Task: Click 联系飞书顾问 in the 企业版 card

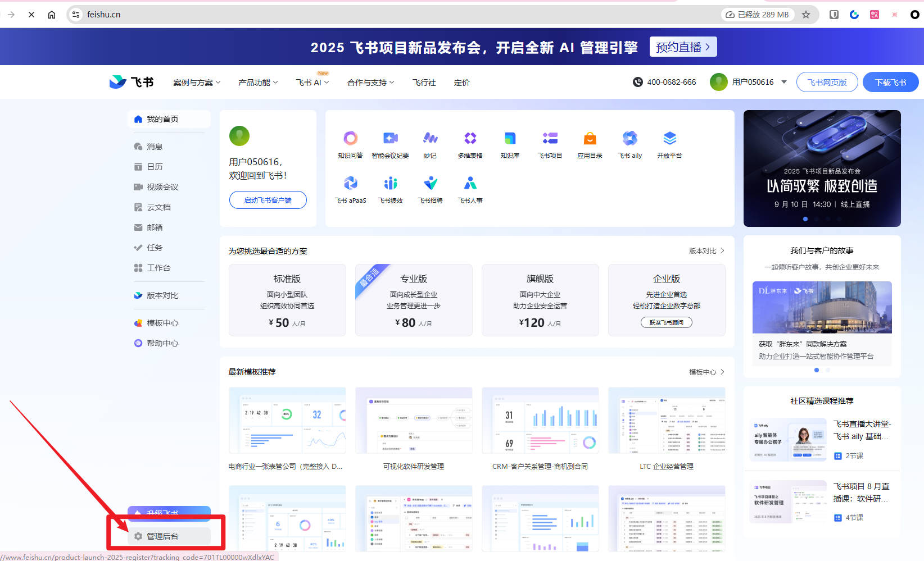Action: click(x=667, y=322)
